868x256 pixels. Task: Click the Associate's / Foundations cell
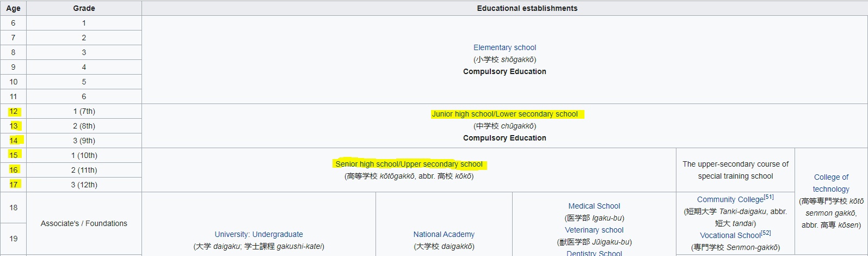tap(84, 223)
